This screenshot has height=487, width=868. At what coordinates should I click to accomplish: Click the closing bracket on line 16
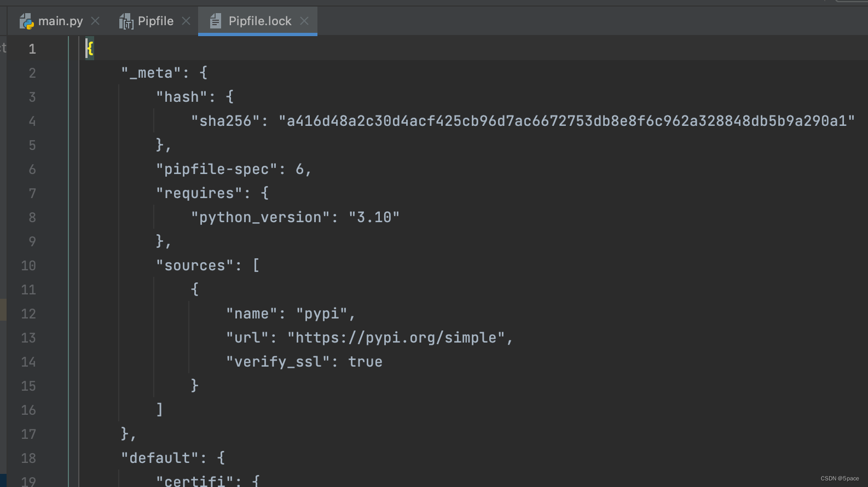[160, 410]
